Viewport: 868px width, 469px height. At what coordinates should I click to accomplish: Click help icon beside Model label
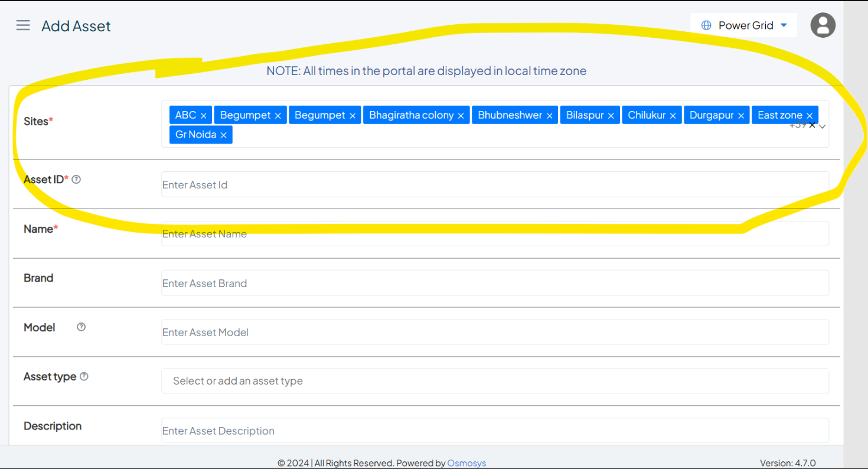81,327
